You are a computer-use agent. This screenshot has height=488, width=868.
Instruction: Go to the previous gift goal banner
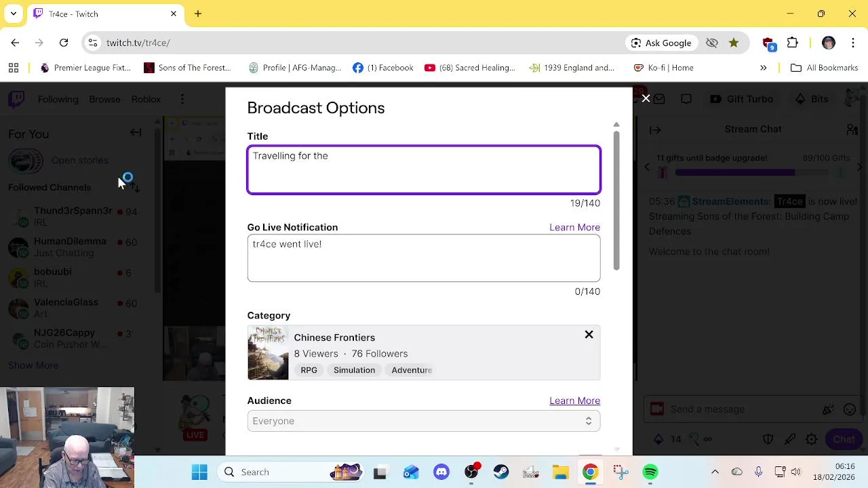647,166
